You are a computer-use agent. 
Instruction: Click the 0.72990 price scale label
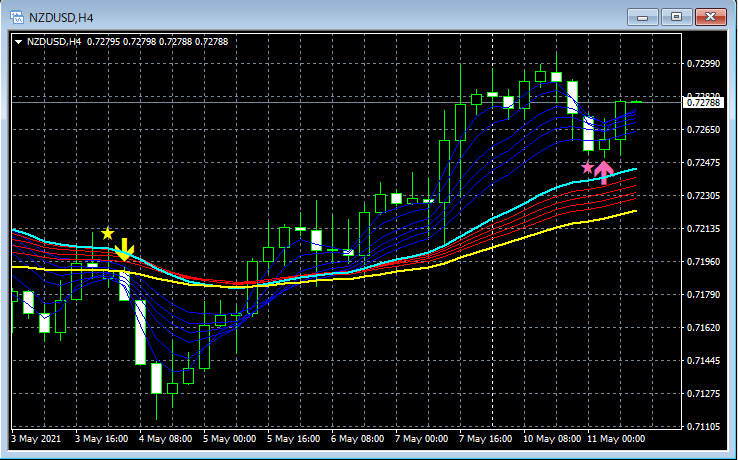click(704, 64)
